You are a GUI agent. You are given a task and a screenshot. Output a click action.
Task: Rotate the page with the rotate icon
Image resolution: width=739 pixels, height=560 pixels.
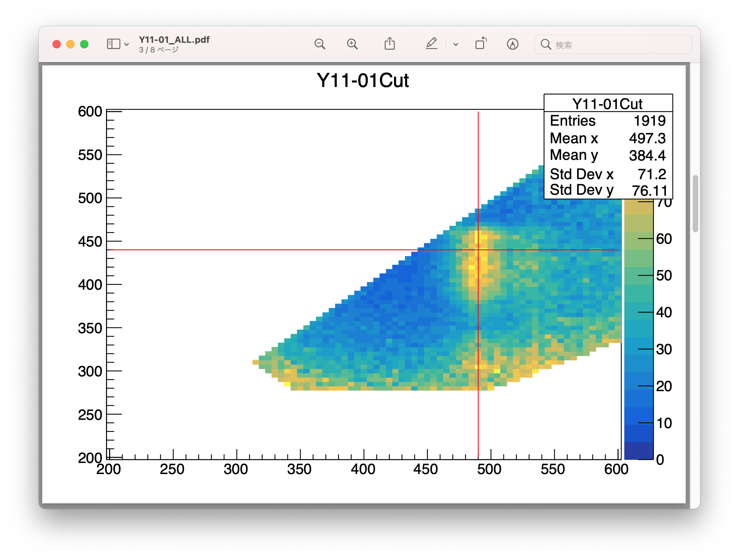(x=481, y=44)
